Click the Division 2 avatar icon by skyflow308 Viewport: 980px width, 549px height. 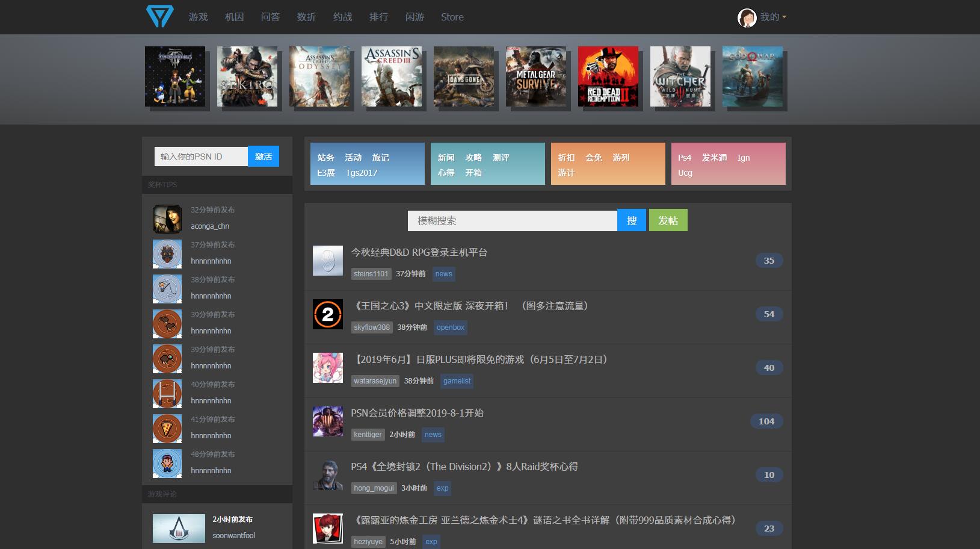[328, 314]
